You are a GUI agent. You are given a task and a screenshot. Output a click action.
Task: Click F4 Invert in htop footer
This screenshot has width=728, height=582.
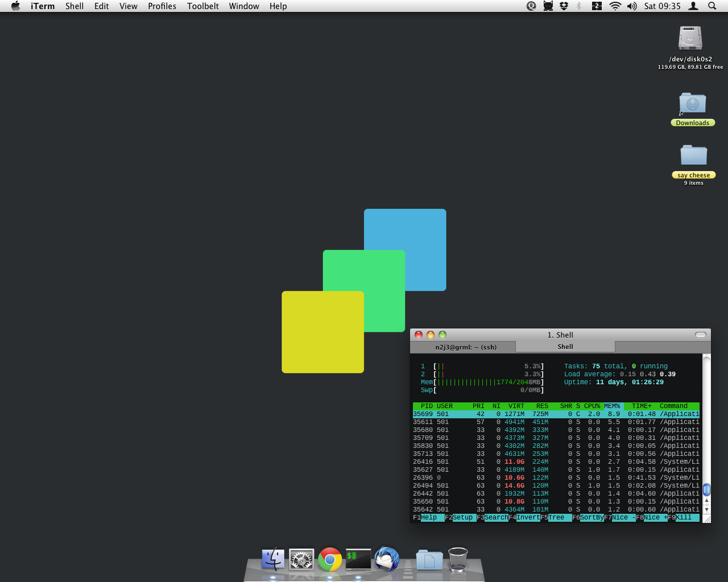tap(524, 517)
